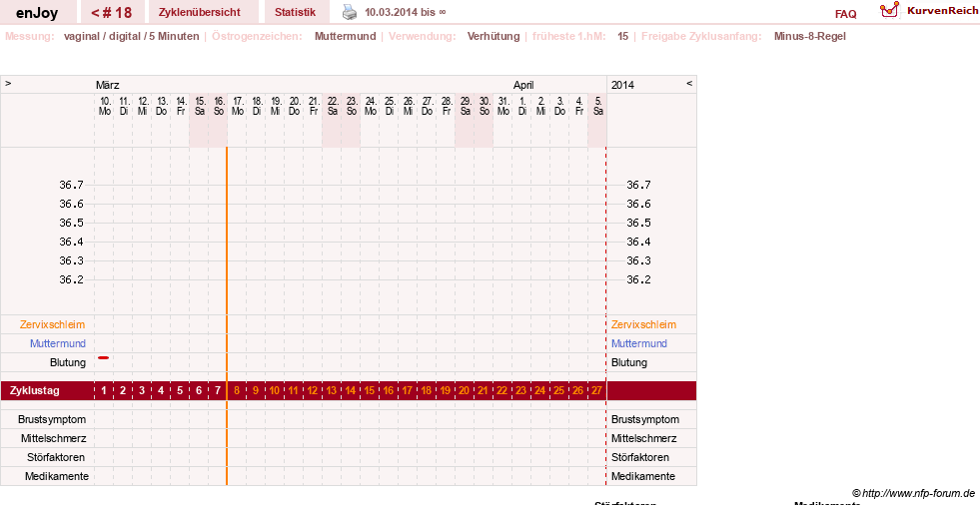Click the vaginal / digital / 5 Minuten value
The image size is (980, 505).
click(x=131, y=36)
